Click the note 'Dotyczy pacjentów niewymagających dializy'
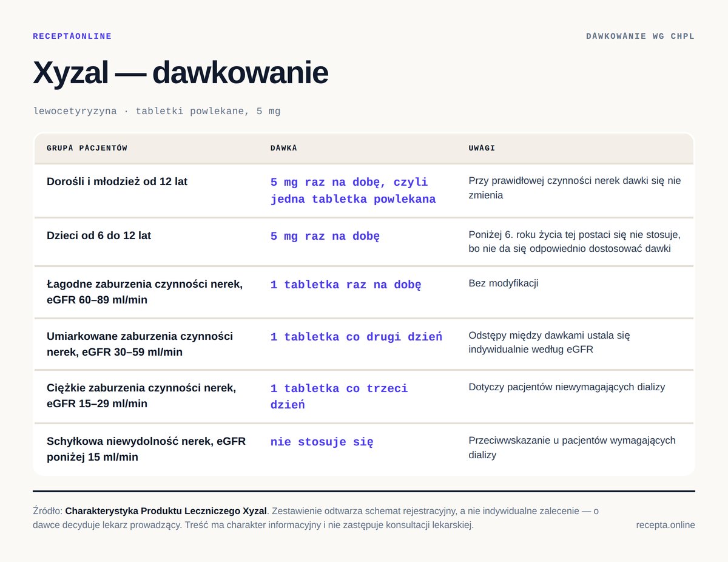 point(567,387)
